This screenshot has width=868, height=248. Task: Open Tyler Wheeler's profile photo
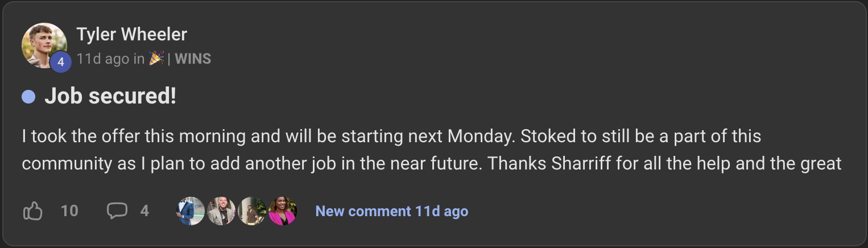tap(42, 44)
